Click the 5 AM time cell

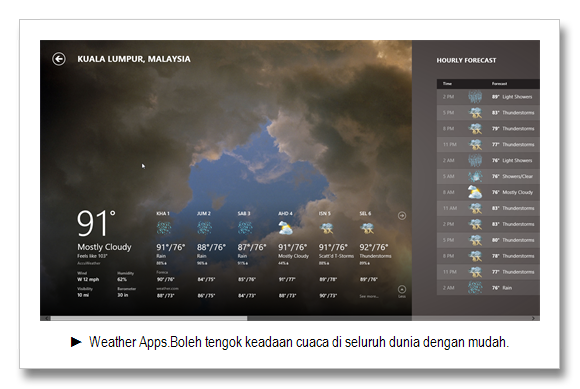point(448,176)
